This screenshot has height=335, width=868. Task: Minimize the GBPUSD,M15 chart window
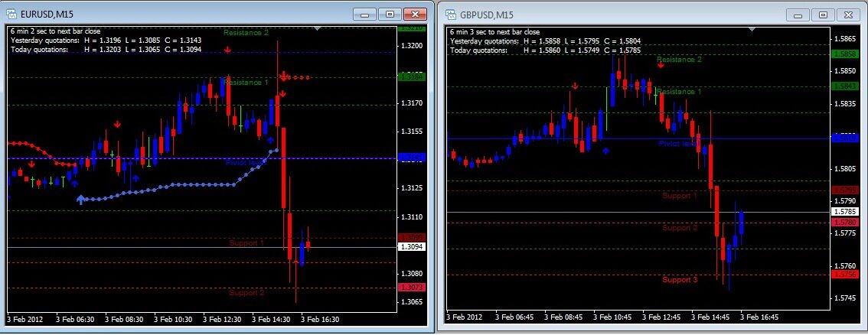click(x=798, y=15)
